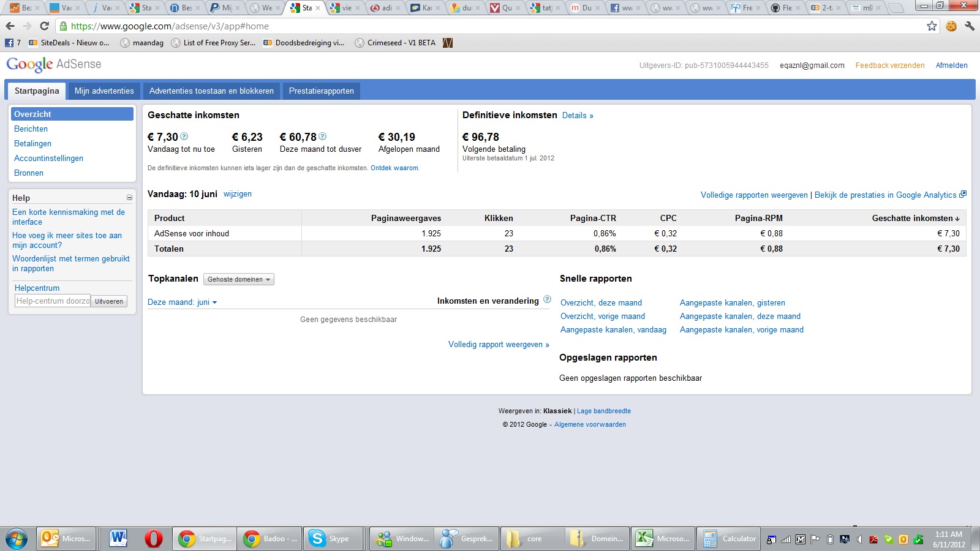Click Volledig rapport weergeven » link
Screen dimensions: 980x551
tap(499, 344)
